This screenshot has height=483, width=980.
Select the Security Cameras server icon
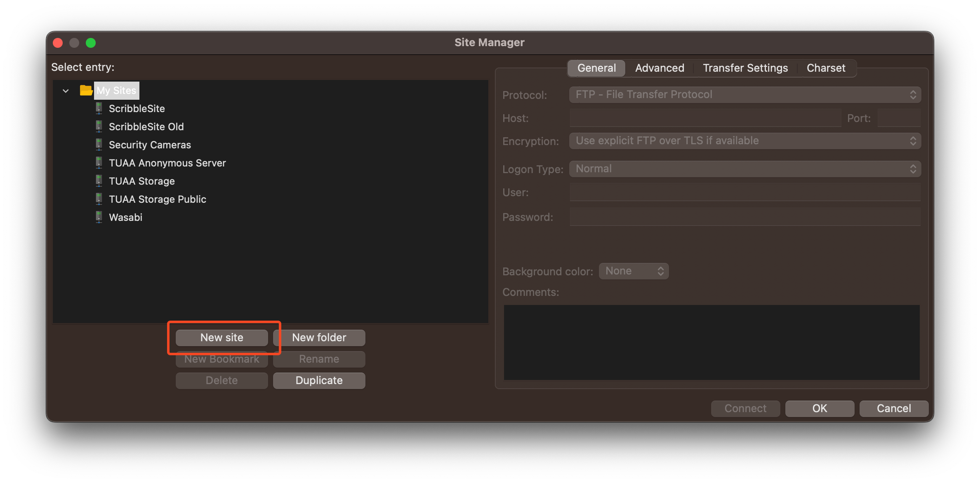pyautogui.click(x=99, y=145)
